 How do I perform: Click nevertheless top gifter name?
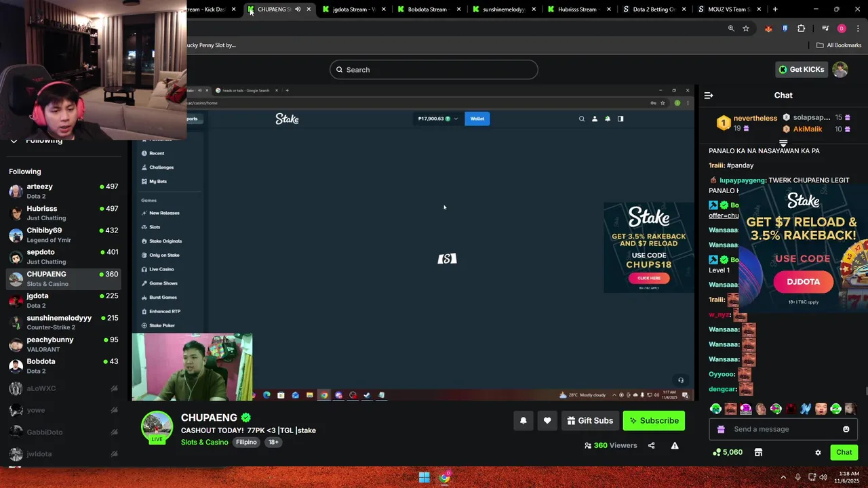pos(755,118)
